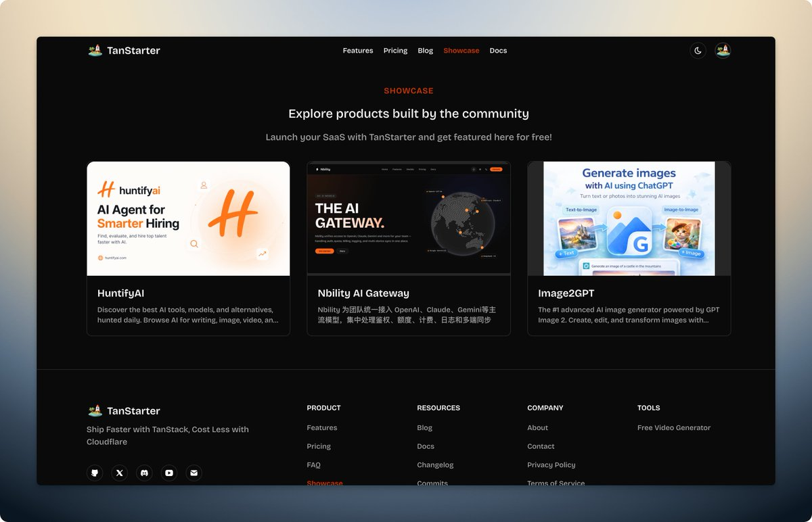Click the 'Explore products built by the community' heading
This screenshot has width=812, height=522.
pyautogui.click(x=409, y=114)
